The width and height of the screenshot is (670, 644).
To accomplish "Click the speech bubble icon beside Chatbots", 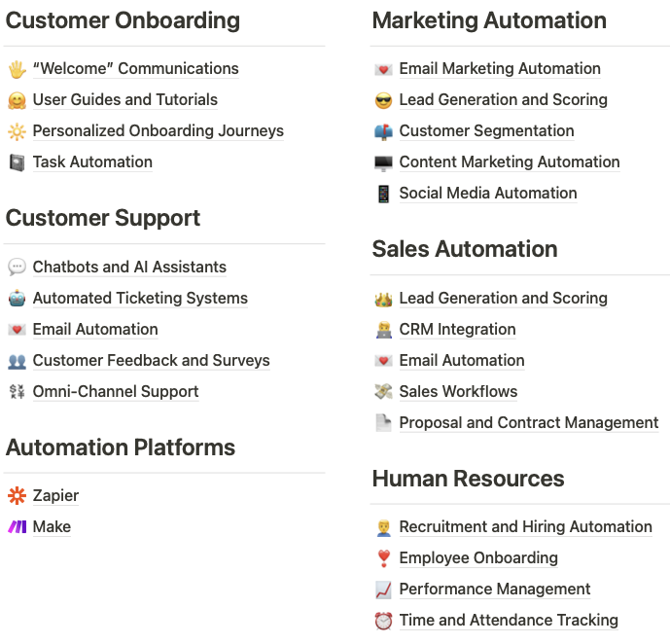I will tap(17, 268).
